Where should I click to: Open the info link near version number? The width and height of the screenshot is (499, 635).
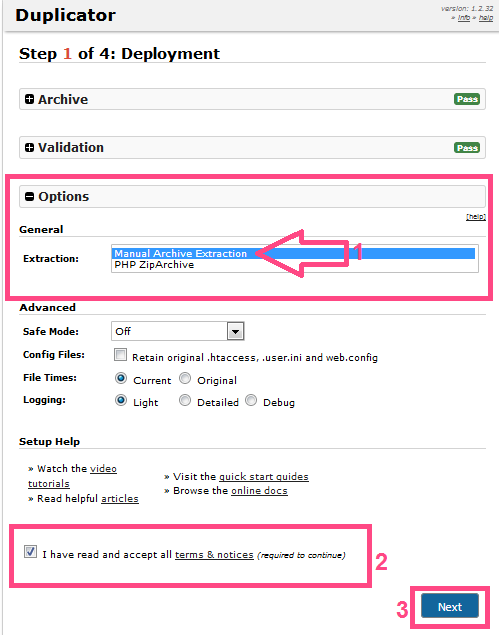tap(464, 18)
